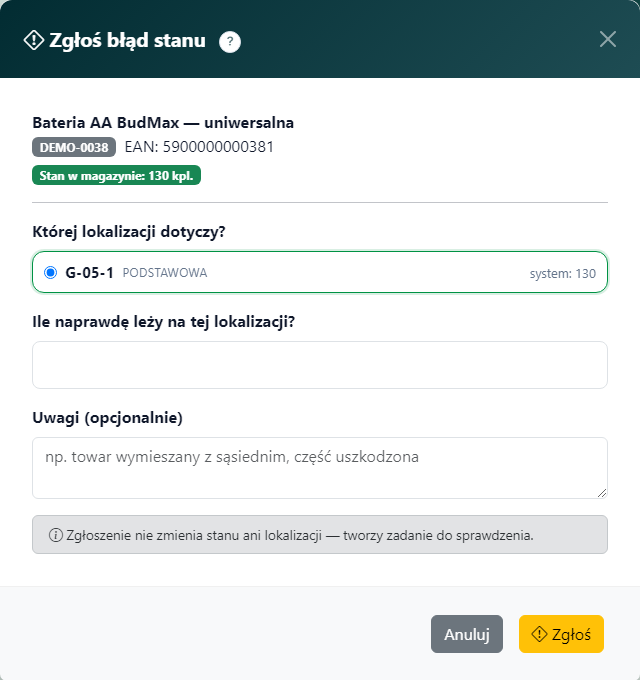Select the G-05-1 radio button

(50, 272)
